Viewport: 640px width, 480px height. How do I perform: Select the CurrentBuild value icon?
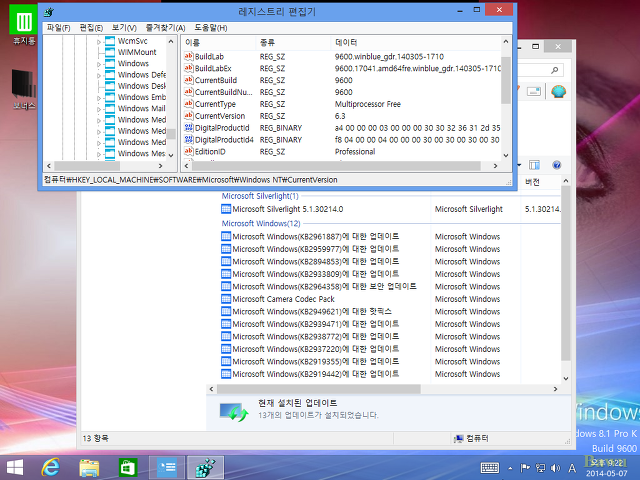[x=188, y=80]
